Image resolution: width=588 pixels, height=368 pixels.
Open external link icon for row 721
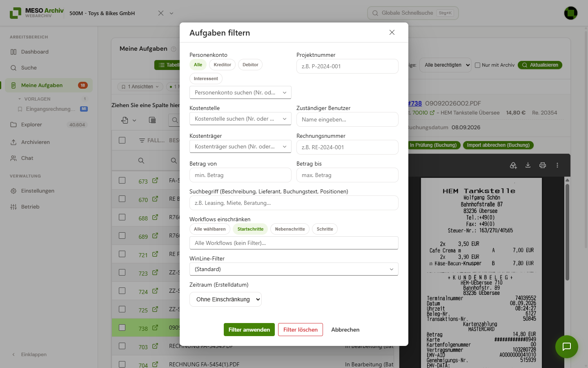coord(155,254)
